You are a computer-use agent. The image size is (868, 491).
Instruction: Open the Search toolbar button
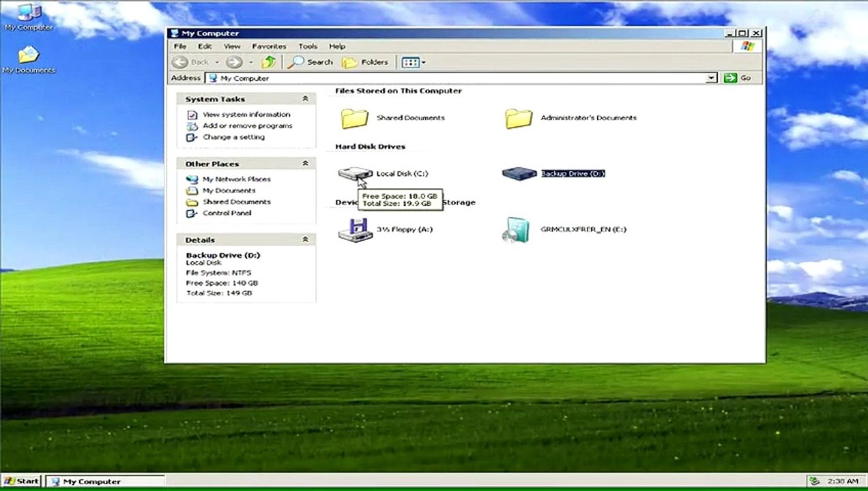pos(310,62)
